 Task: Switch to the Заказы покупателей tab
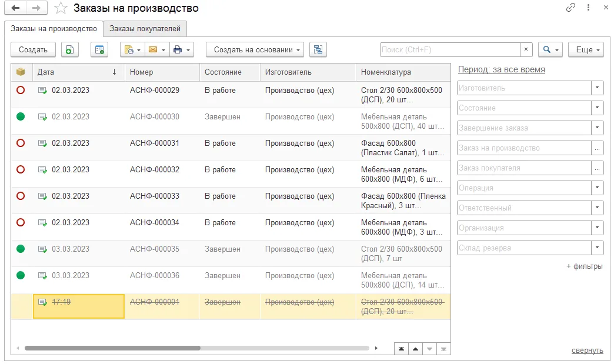(145, 29)
